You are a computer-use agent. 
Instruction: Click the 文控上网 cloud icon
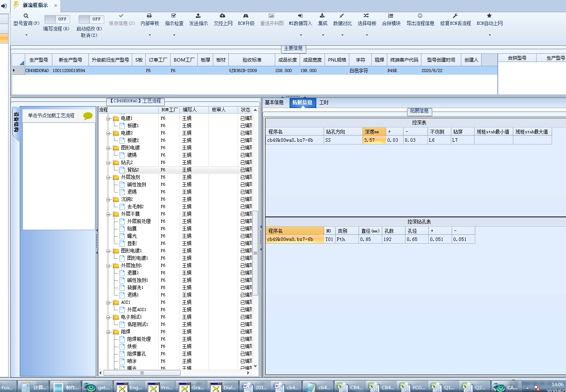pos(223,16)
